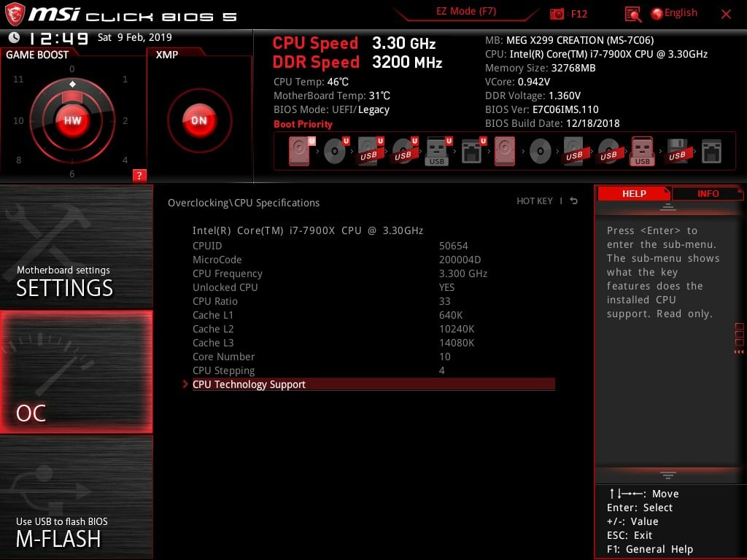Click the USB floppy boot device icon
Screen dimensions: 747x560
click(678, 152)
